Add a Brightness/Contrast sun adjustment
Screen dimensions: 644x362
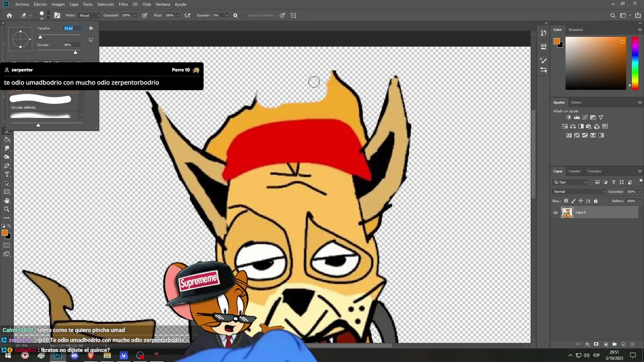(x=569, y=117)
